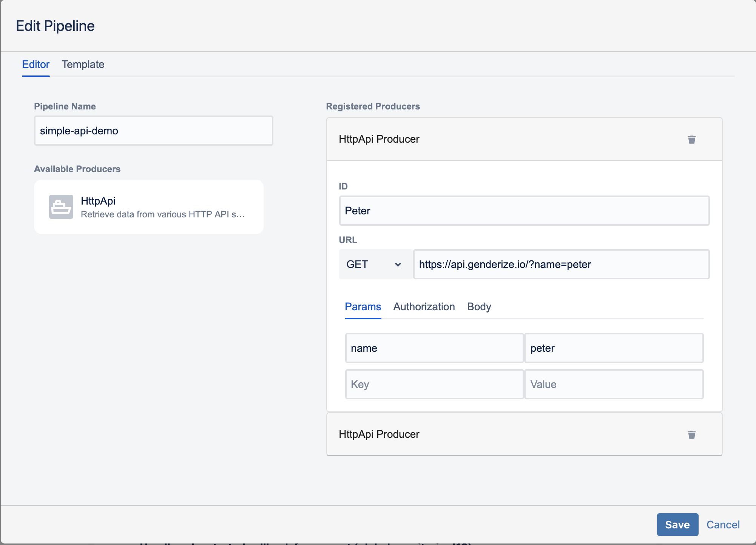Click the empty Value field
The width and height of the screenshot is (756, 545).
pos(614,384)
